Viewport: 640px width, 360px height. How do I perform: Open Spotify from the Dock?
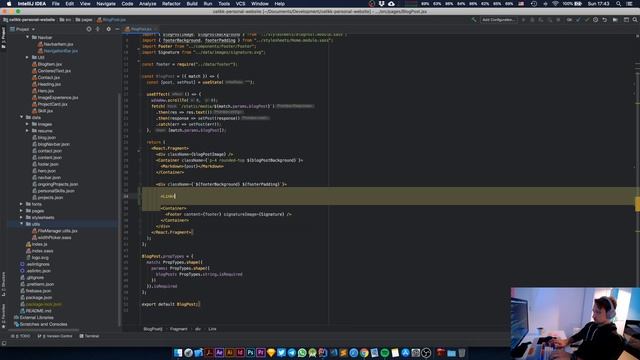click(x=384, y=353)
